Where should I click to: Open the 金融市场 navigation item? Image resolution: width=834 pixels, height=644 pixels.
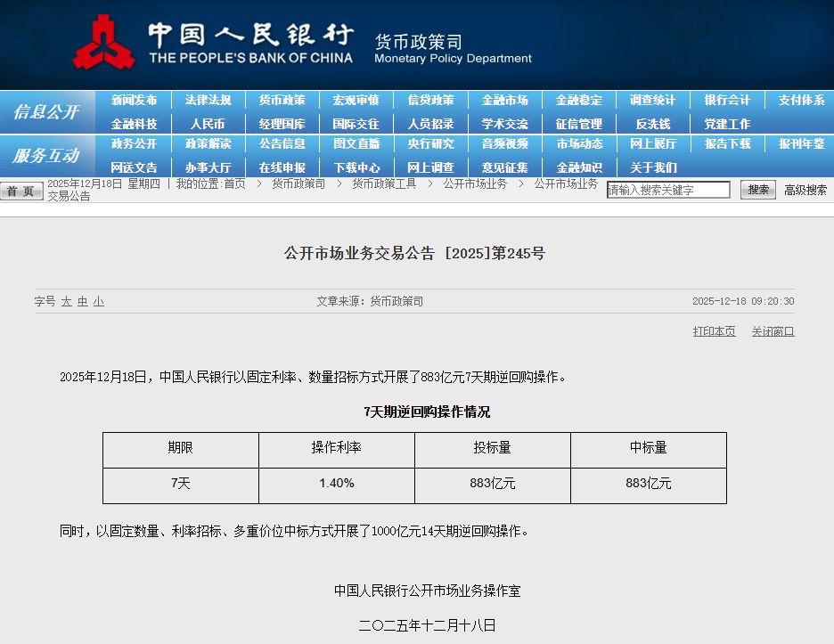coord(504,101)
